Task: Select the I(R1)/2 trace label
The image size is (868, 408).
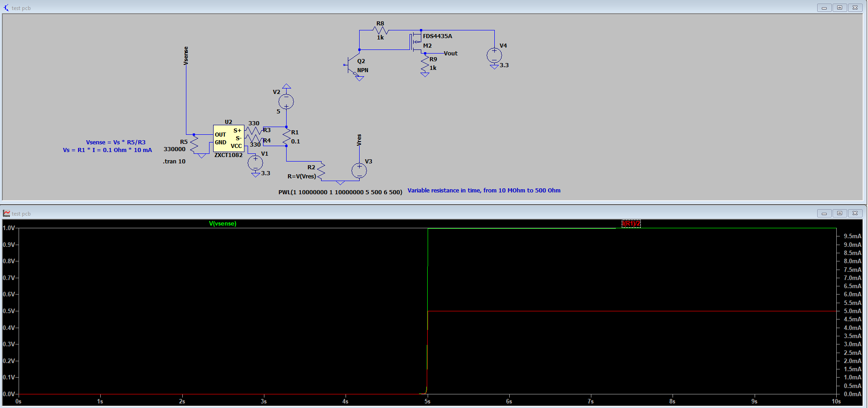Action: tap(631, 224)
